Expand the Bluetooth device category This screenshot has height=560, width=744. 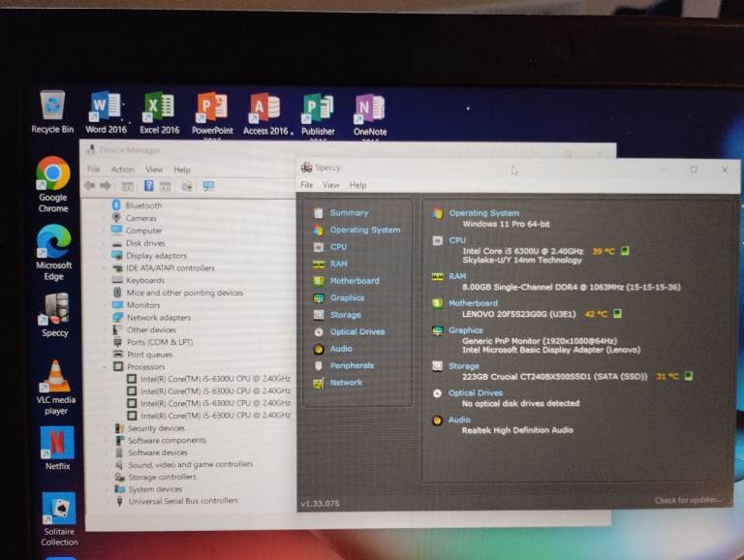pyautogui.click(x=106, y=205)
